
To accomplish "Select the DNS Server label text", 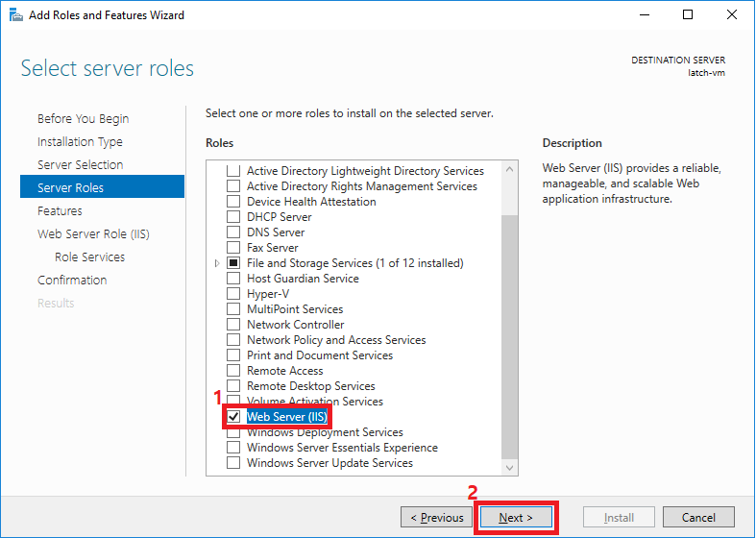I will (276, 232).
